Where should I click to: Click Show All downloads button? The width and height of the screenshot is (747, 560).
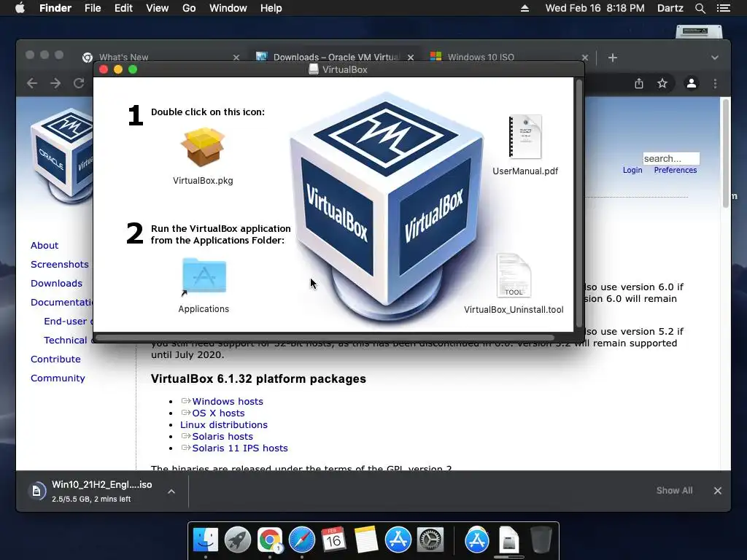click(x=674, y=491)
